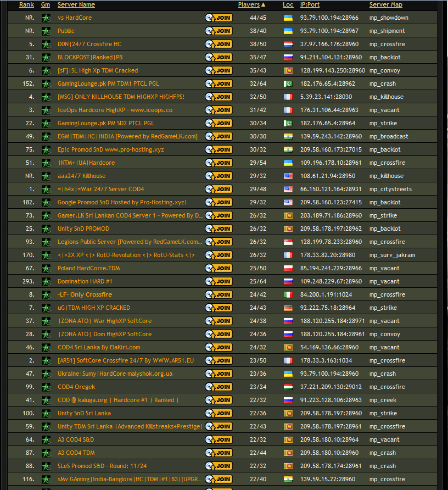Screen dimensions: 448x490
Task: Click the game mode icon for Unity SnD PROMOD
Action: pos(46,229)
